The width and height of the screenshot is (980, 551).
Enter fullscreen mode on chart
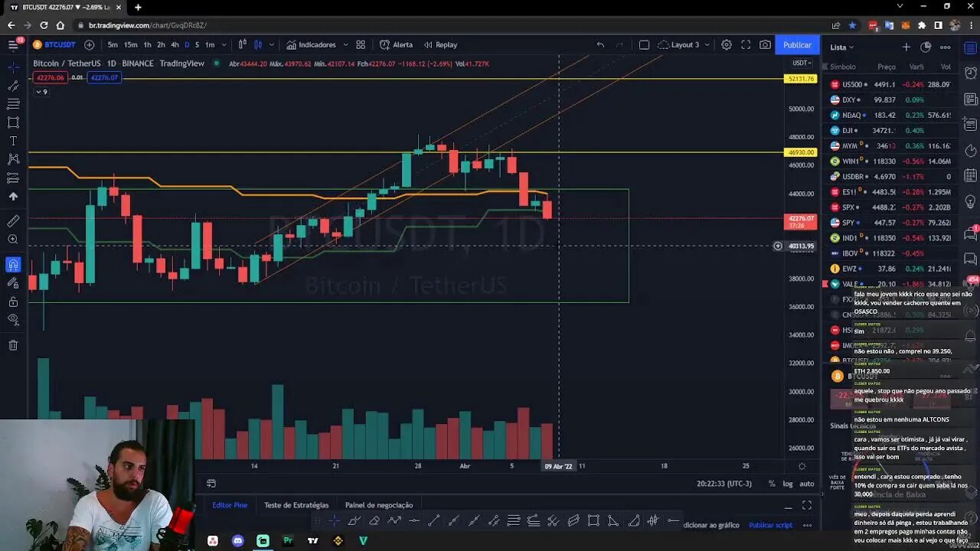[746, 44]
